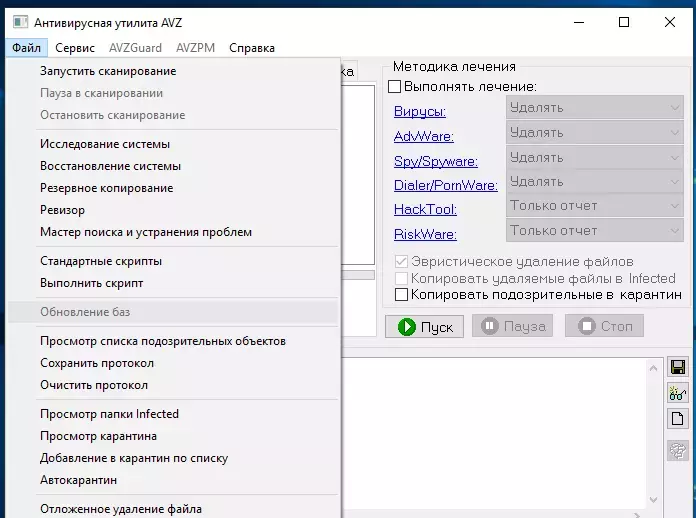Select Автокарантин menu item
Screen dimensions: 696x518
tap(173, 480)
